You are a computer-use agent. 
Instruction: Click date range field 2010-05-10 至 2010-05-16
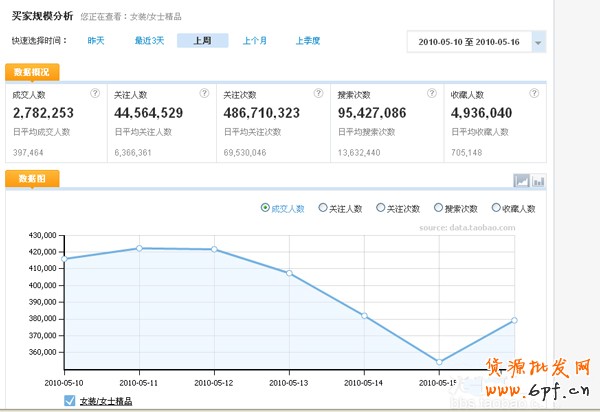pos(469,42)
